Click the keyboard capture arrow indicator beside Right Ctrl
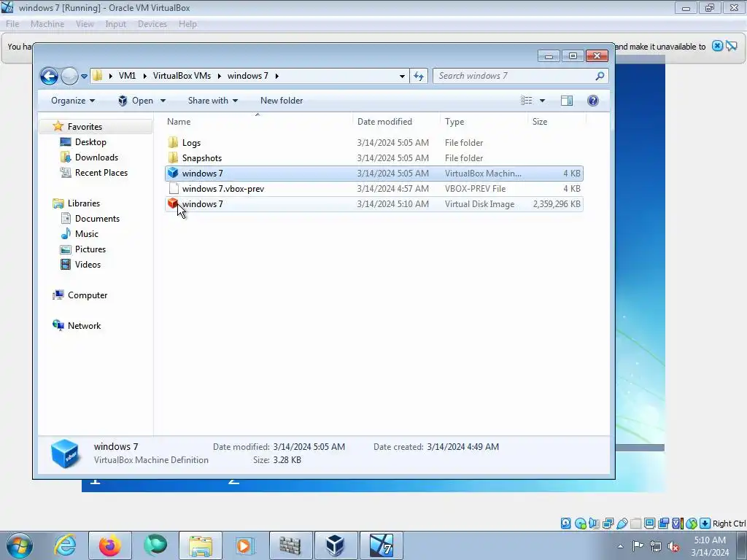The image size is (747, 560). pyautogui.click(x=705, y=524)
